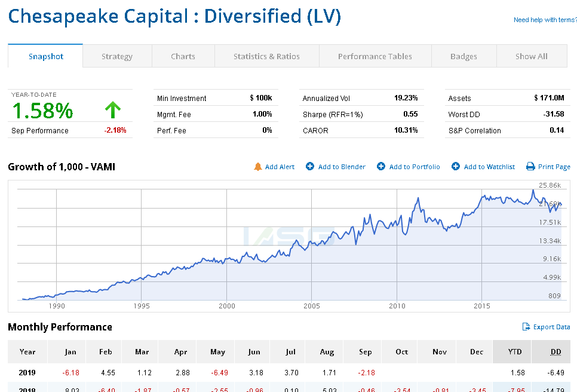Click the Min Investment $ 100k value

[x=261, y=98]
